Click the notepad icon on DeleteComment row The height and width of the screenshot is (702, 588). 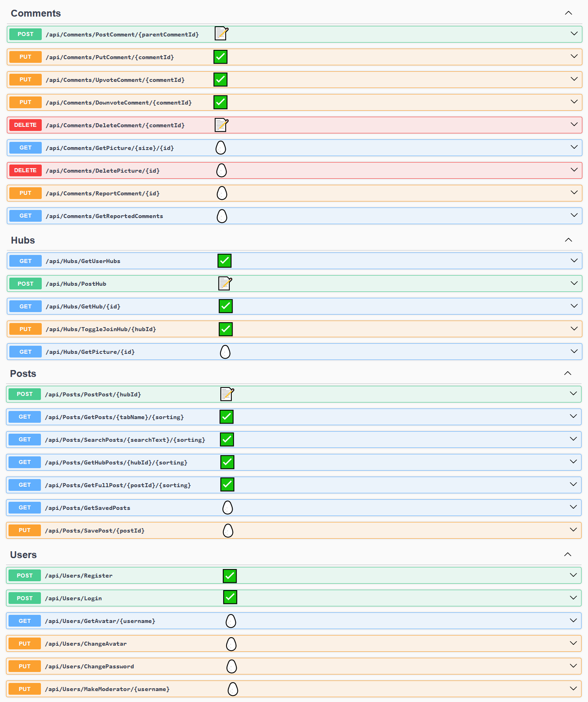pyautogui.click(x=221, y=125)
